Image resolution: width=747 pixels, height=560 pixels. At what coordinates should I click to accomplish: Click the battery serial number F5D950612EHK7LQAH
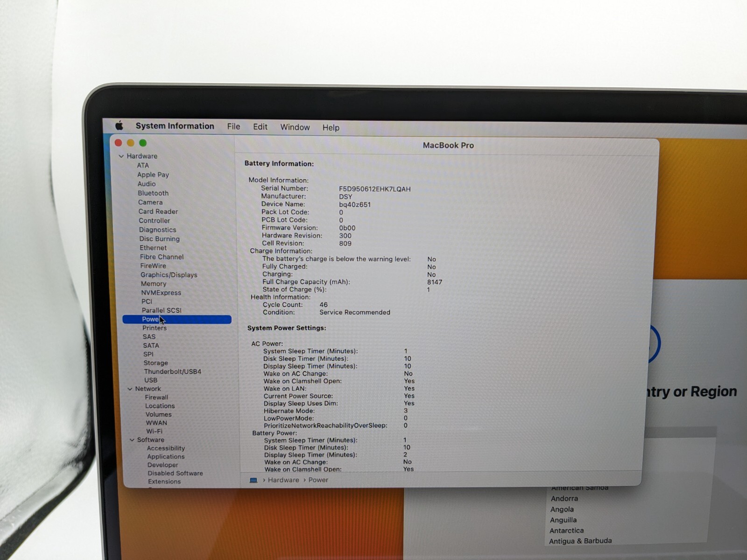click(375, 189)
